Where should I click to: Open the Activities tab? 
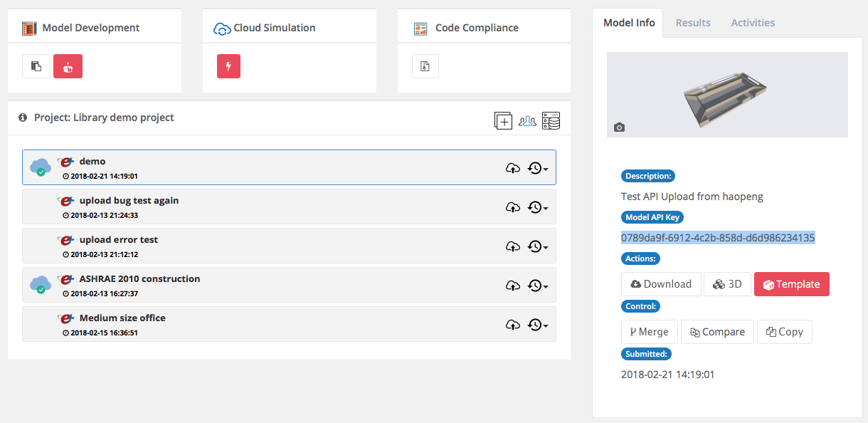click(753, 23)
